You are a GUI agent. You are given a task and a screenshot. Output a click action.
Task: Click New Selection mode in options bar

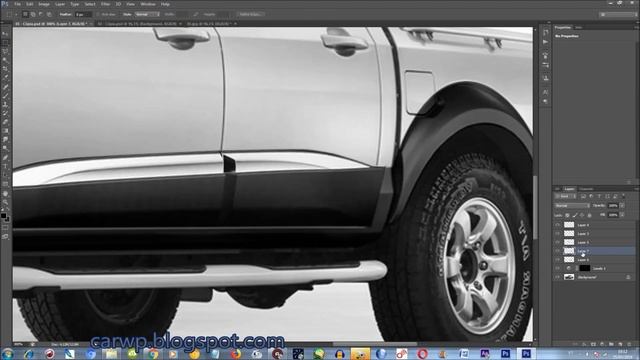click(x=25, y=14)
